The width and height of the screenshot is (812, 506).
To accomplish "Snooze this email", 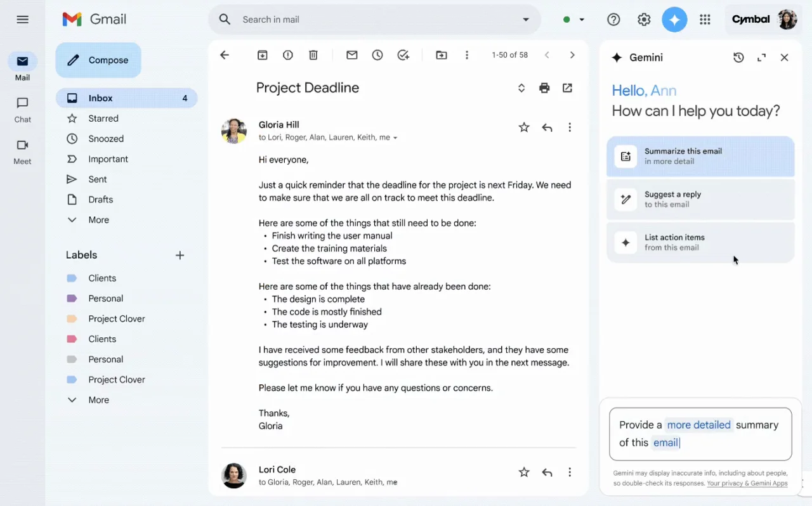I will (x=377, y=55).
